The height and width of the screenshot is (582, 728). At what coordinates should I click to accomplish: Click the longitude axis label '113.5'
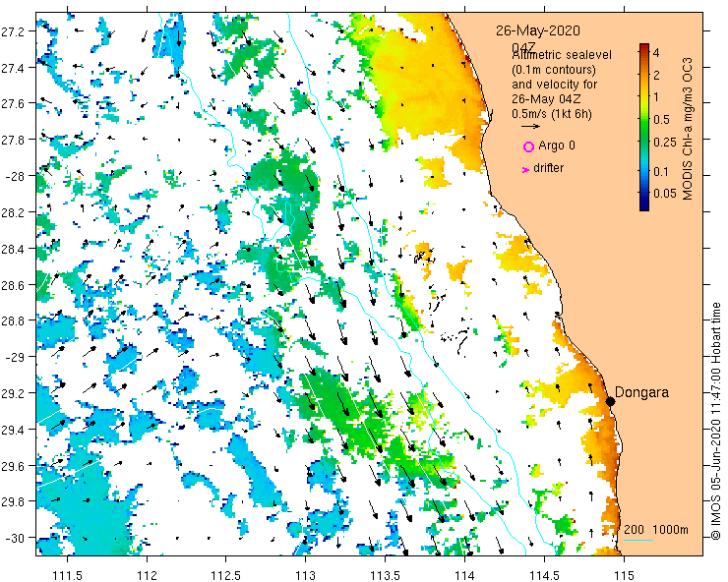pyautogui.click(x=385, y=576)
